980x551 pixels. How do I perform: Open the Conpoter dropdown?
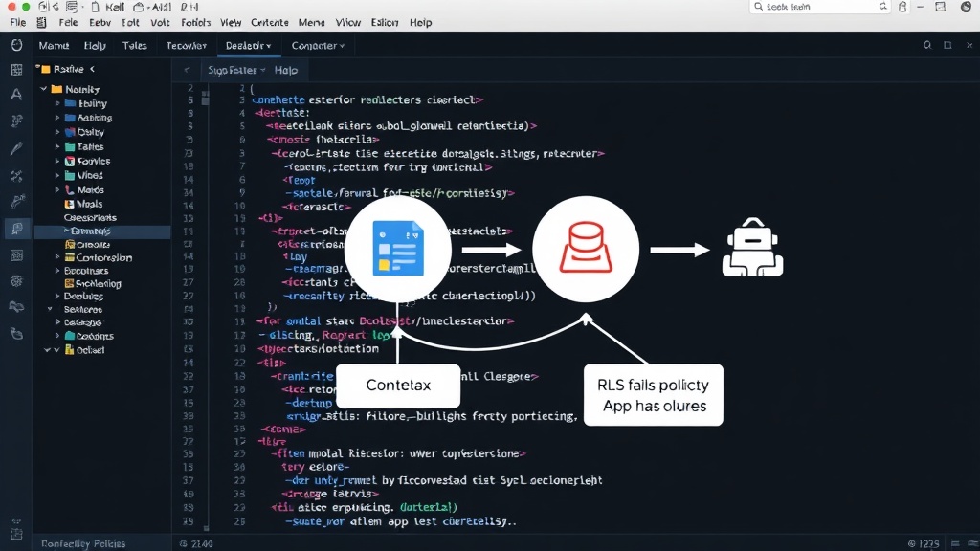click(x=318, y=46)
